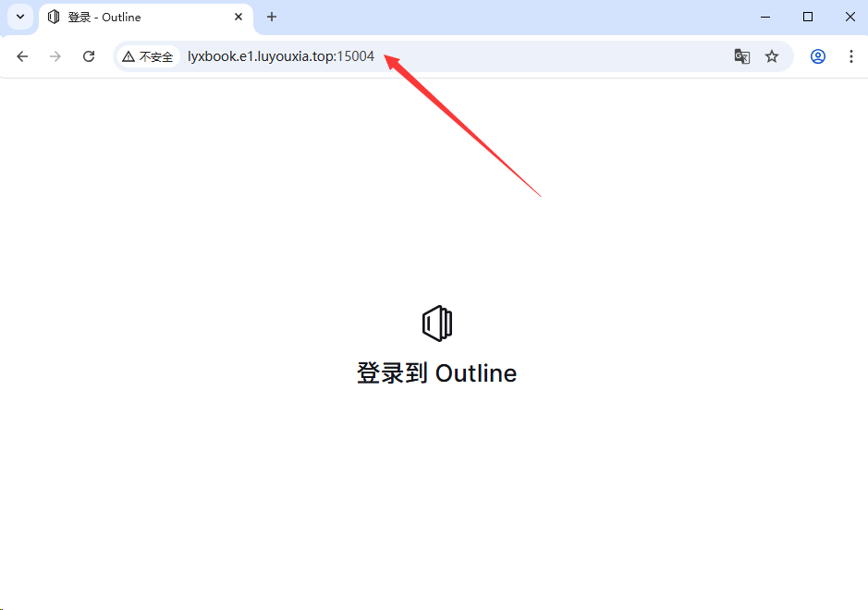Image resolution: width=868 pixels, height=610 pixels.
Task: Click the 登录到 Outline heading text
Action: click(x=436, y=373)
